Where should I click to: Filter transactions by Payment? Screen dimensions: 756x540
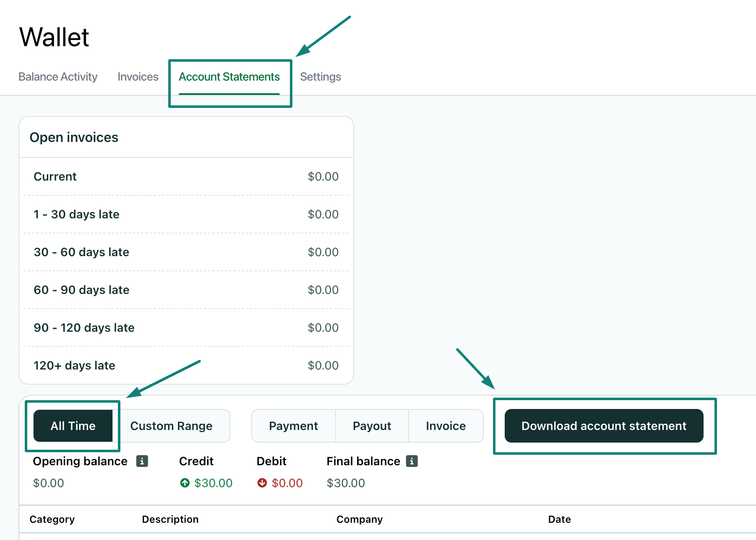coord(293,426)
